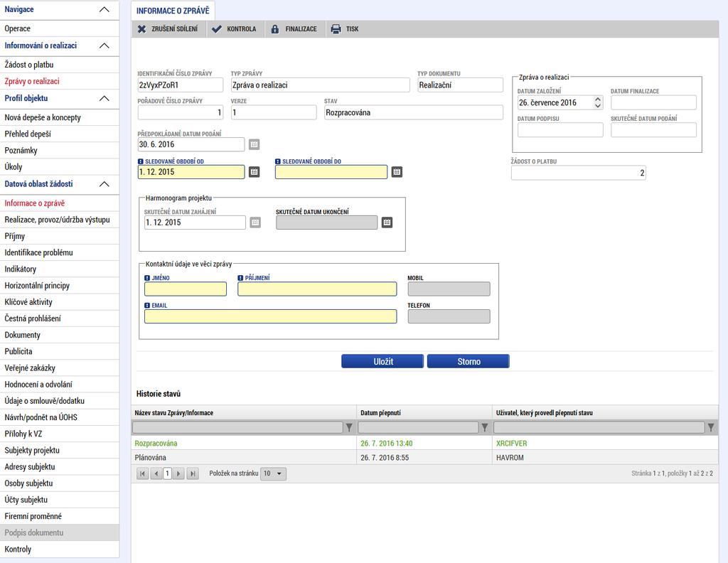728x563 pixels.
Task: Click the Storno button
Action: point(468,362)
